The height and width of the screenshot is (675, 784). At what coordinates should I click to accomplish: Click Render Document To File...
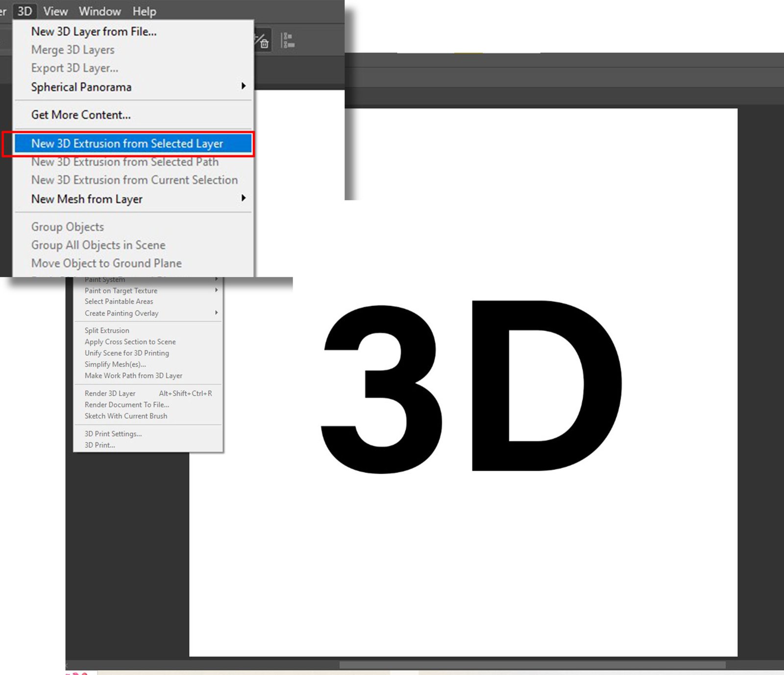point(148,404)
